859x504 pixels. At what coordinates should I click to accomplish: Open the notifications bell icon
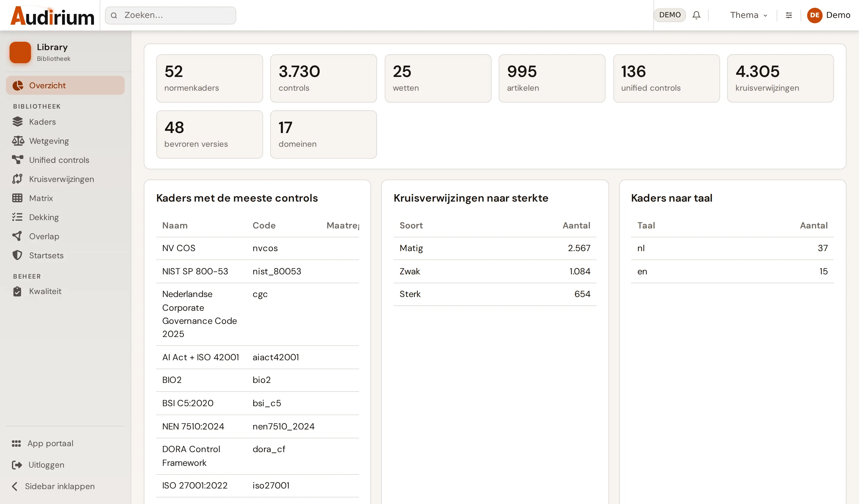pyautogui.click(x=696, y=15)
